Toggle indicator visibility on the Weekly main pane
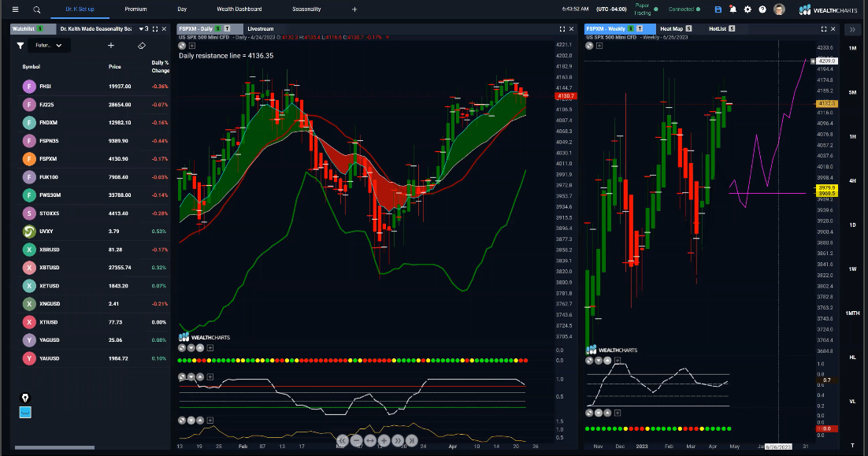Screen dimensions: 868x456 [589, 46]
